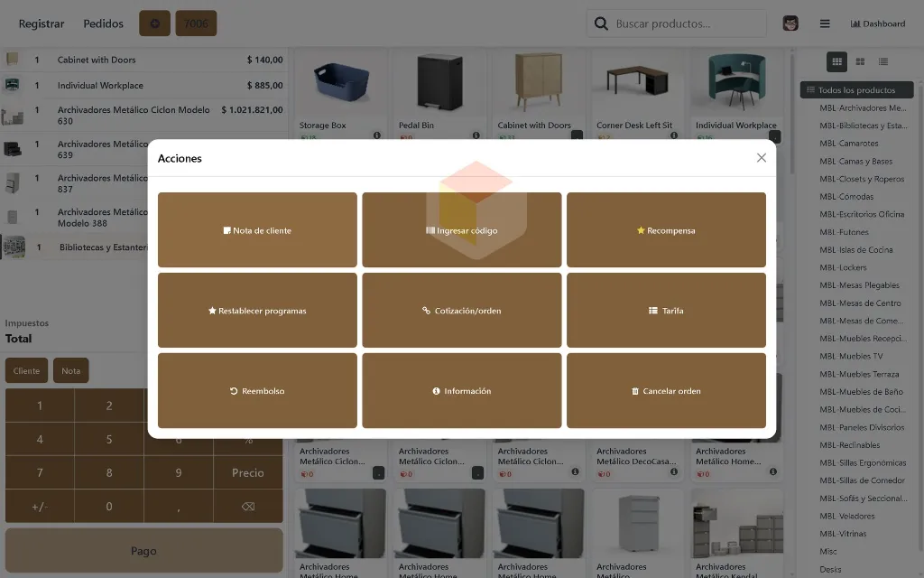Select MBL-Closets y Roperos category

pos(862,179)
